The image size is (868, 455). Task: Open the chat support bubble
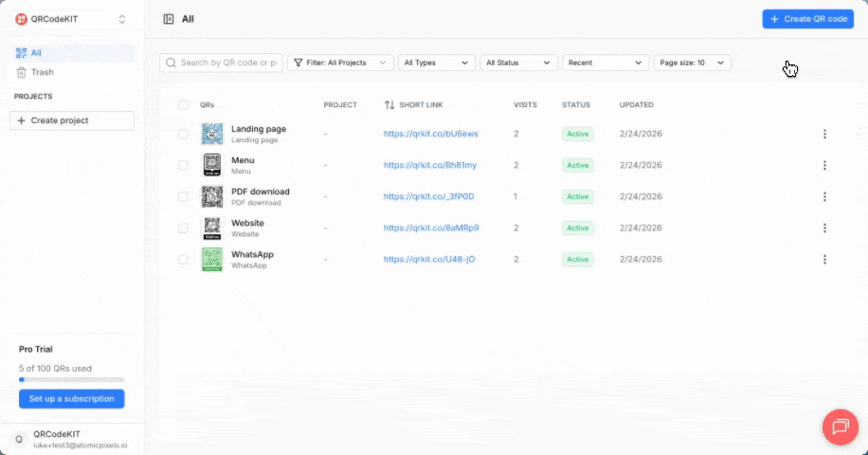(839, 427)
